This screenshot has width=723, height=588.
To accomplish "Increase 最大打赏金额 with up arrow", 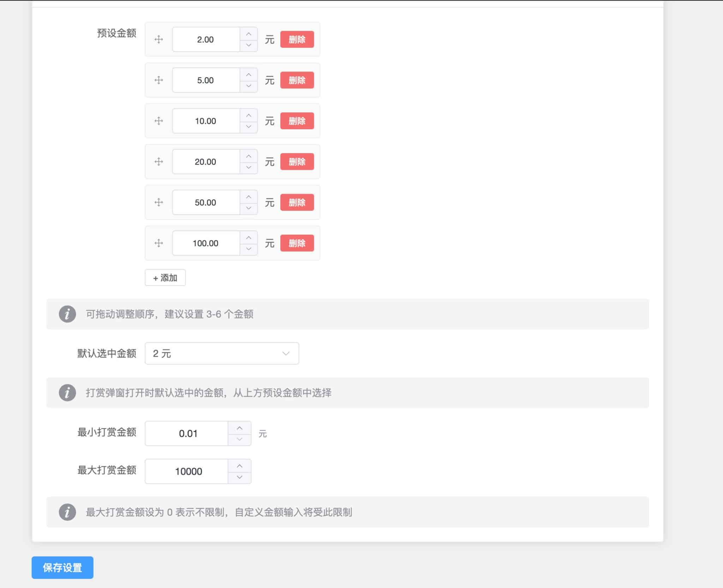I will 240,466.
